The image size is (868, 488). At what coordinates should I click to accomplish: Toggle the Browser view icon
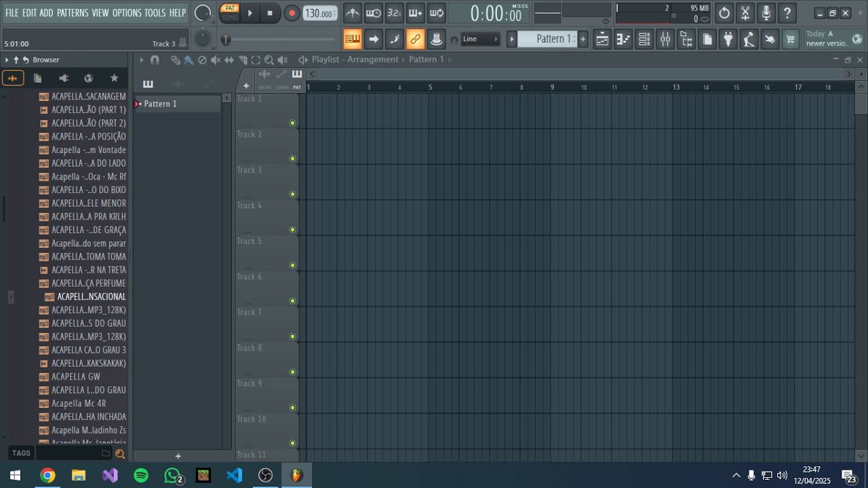[x=686, y=39]
